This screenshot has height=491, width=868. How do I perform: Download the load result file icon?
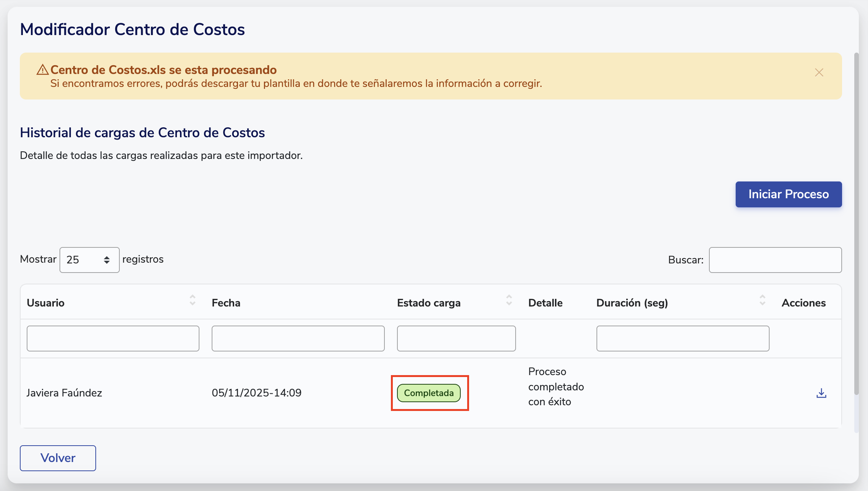(x=821, y=393)
